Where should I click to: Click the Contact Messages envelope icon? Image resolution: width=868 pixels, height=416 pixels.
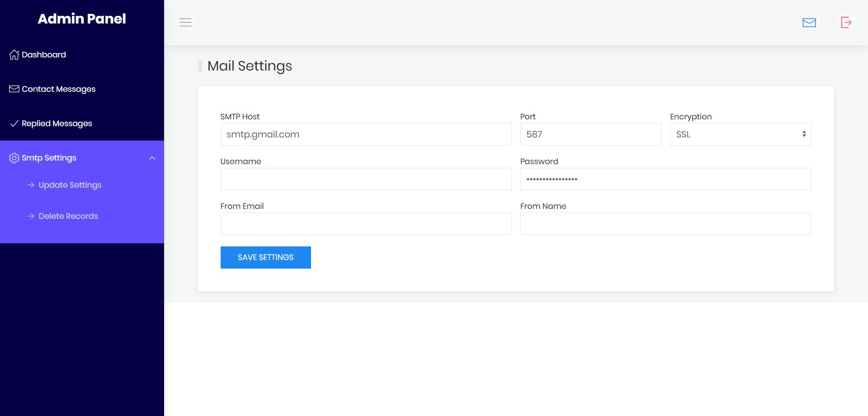coord(14,89)
